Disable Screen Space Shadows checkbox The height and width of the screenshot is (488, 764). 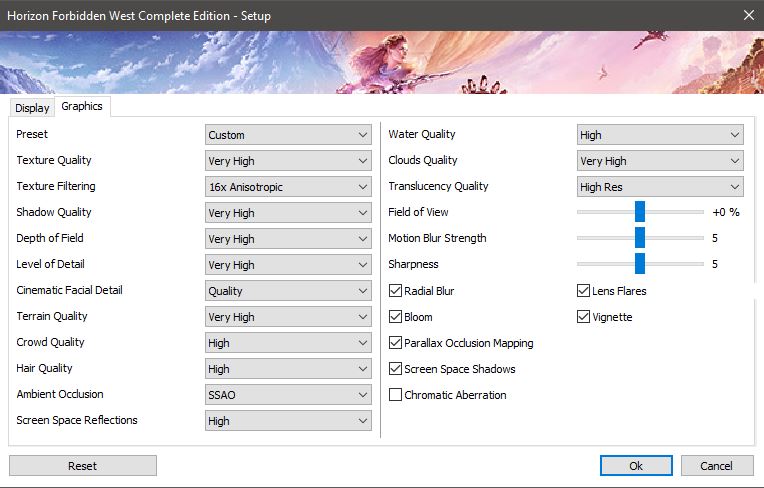tap(395, 369)
